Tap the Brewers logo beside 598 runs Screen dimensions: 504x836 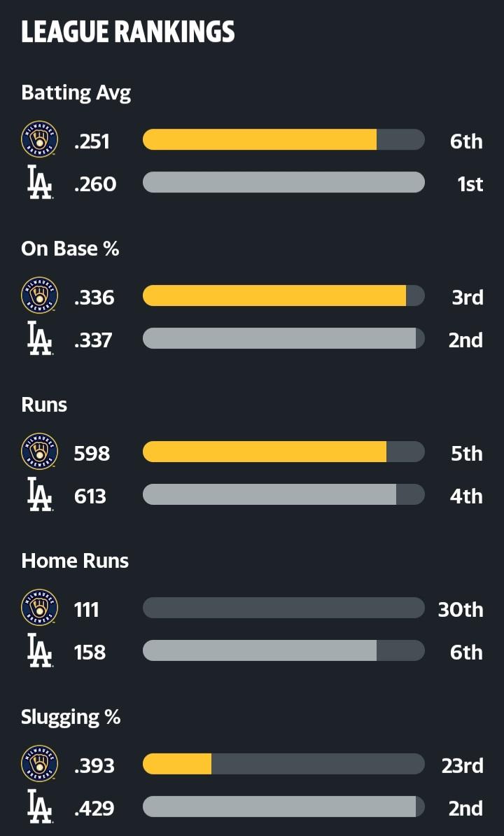click(x=39, y=452)
